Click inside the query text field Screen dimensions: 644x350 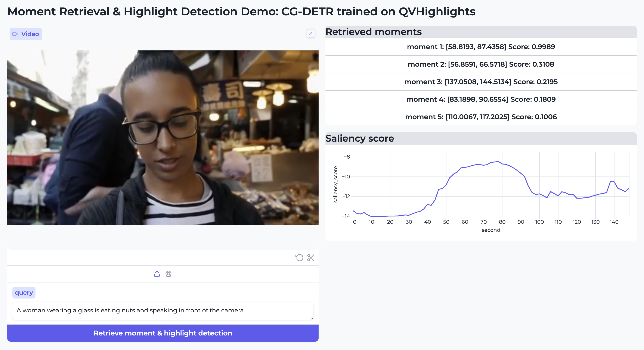162,310
